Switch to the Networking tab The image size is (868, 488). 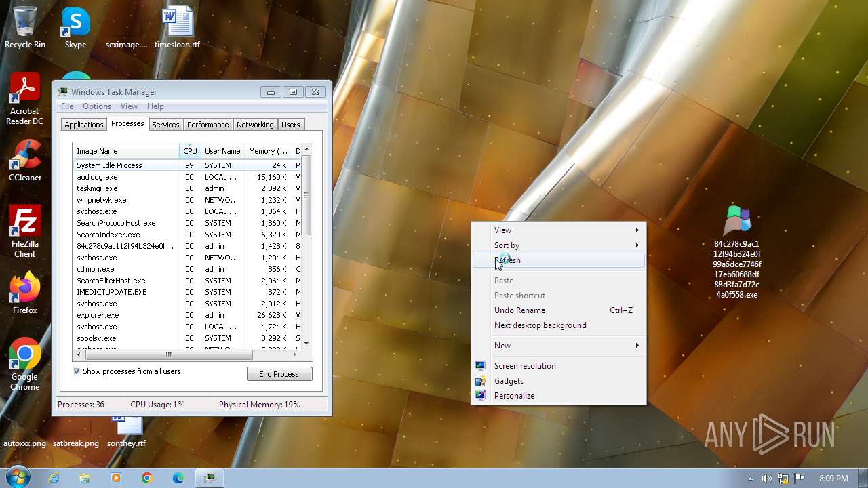pos(255,125)
